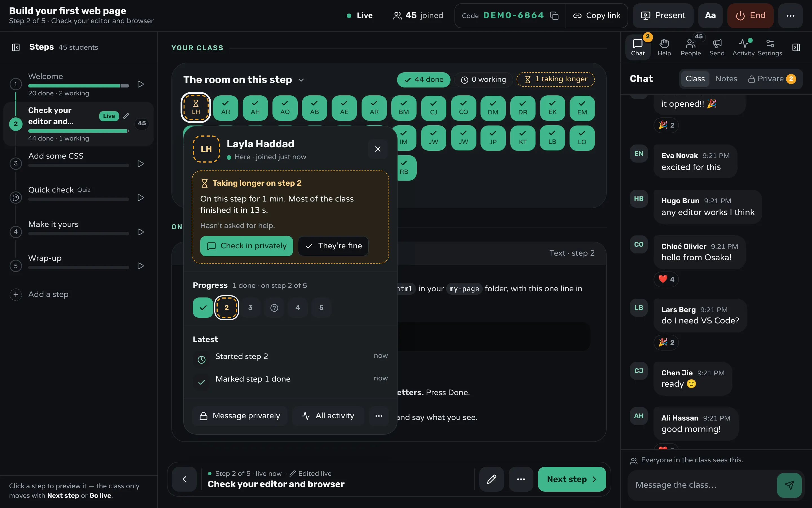Screen dimensions: 812x508
Task: Open the People panel
Action: tap(690, 47)
